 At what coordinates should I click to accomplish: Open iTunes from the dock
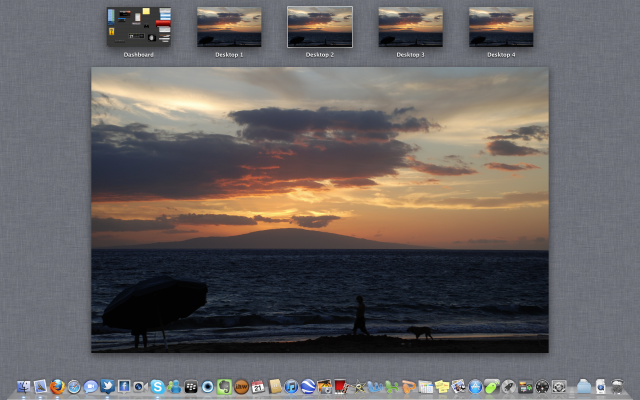pyautogui.click(x=291, y=386)
